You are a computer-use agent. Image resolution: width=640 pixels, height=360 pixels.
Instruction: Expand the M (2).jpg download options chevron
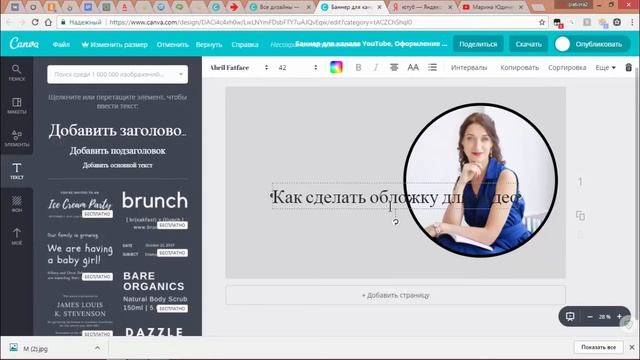[x=97, y=348]
